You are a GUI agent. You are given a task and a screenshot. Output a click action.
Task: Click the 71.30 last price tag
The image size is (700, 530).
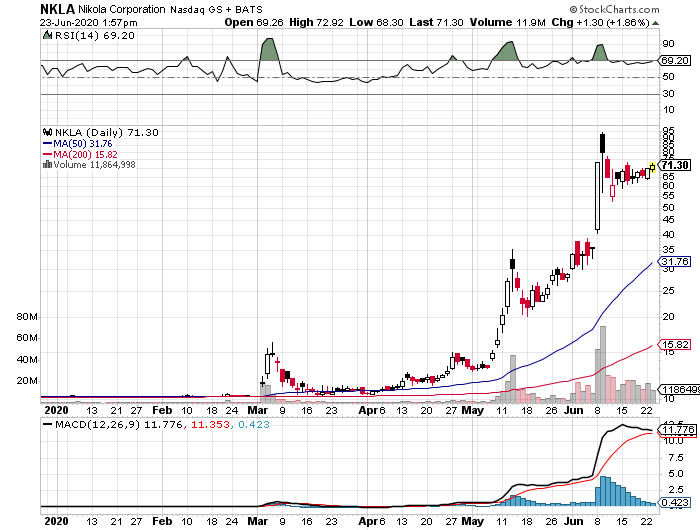click(x=675, y=165)
